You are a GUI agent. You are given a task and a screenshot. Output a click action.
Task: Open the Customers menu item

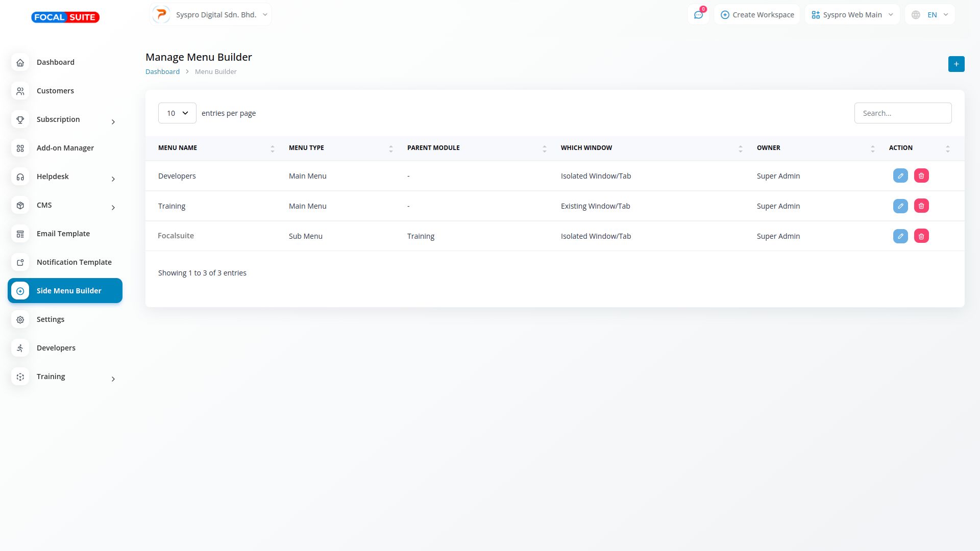(x=55, y=91)
